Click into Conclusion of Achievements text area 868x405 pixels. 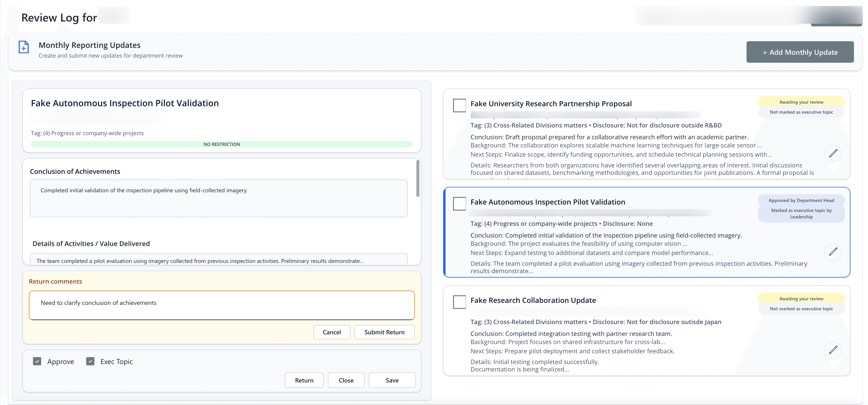click(x=219, y=198)
